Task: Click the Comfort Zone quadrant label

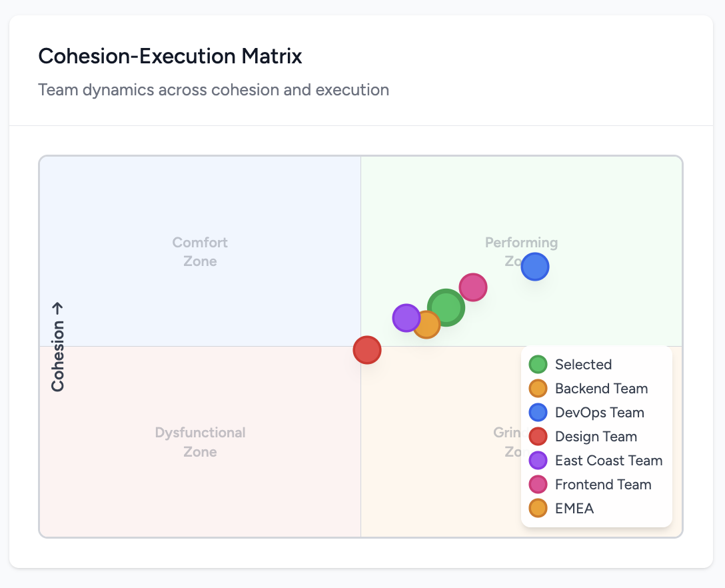Action: [200, 251]
